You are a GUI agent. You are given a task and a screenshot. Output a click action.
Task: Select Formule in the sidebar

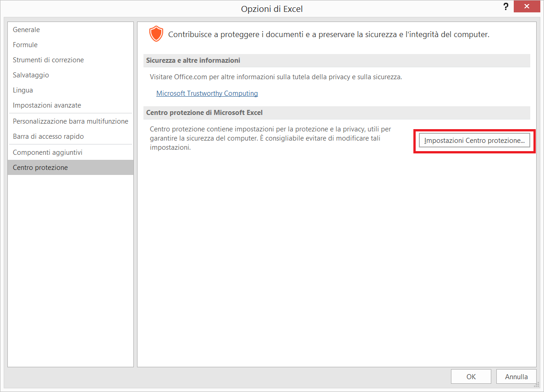pyautogui.click(x=71, y=45)
